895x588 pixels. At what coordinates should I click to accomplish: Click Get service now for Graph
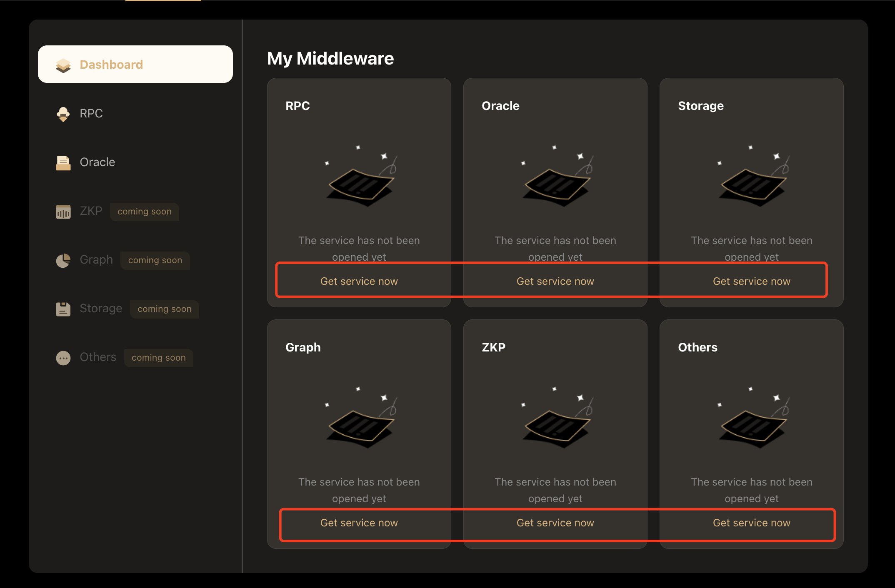click(358, 523)
